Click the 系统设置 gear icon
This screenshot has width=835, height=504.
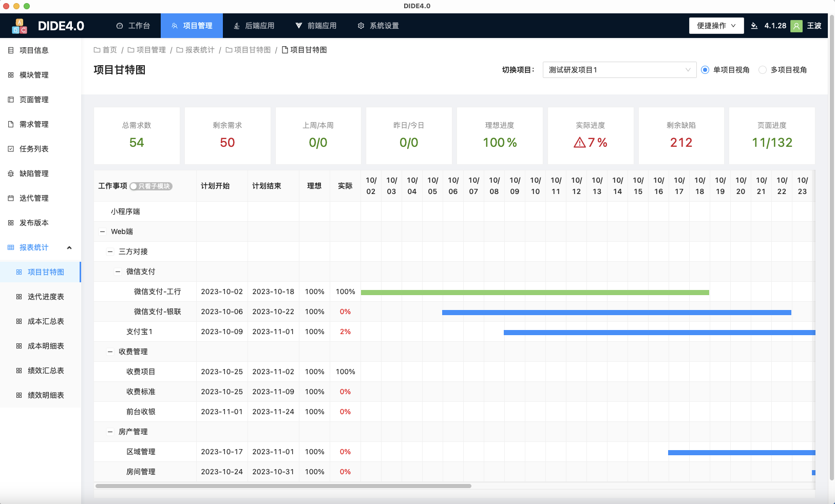click(x=361, y=26)
